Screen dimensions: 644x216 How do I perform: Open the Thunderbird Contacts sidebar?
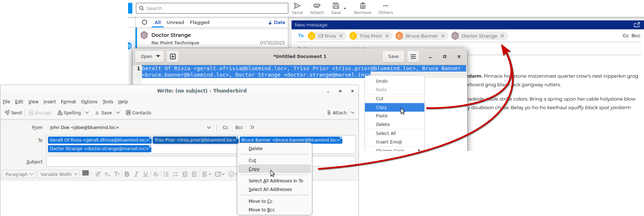(x=138, y=113)
